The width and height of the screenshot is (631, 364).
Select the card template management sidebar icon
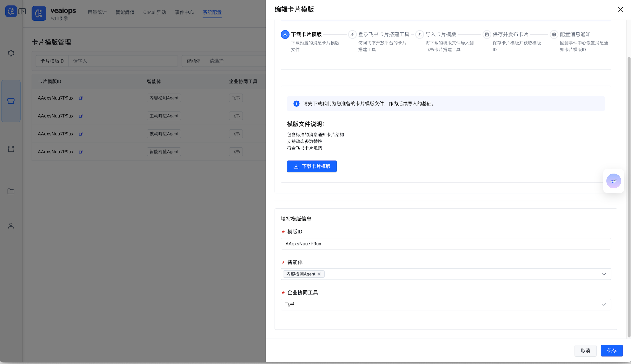click(x=11, y=101)
